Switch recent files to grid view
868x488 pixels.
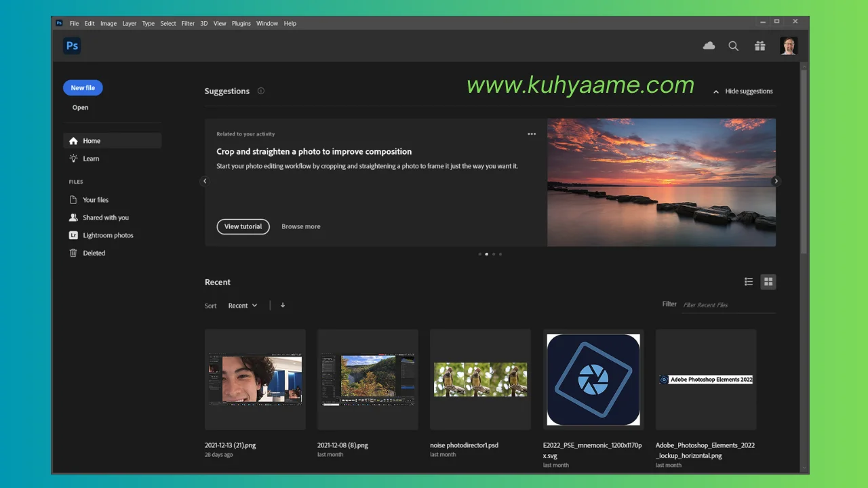coord(768,282)
